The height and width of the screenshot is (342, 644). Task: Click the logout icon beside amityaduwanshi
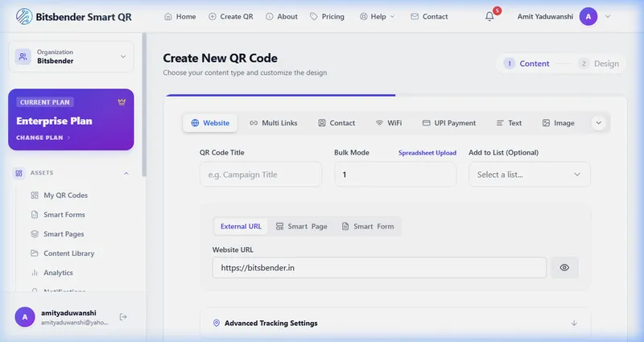click(x=123, y=316)
